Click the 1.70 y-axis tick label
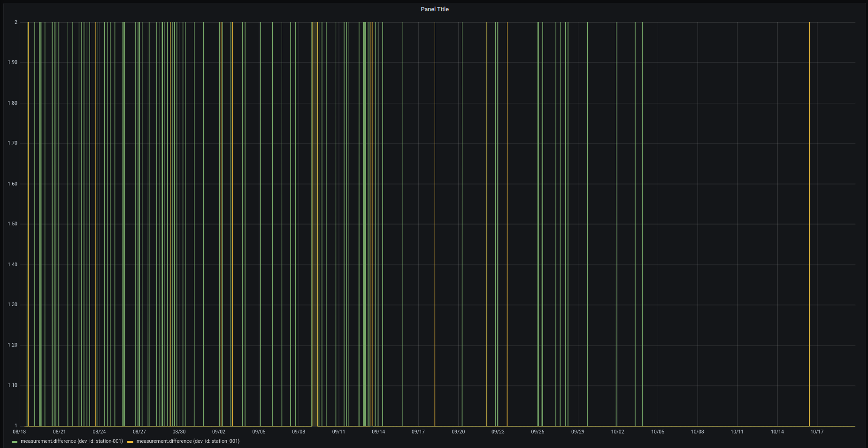Image resolution: width=868 pixels, height=448 pixels. pos(13,143)
